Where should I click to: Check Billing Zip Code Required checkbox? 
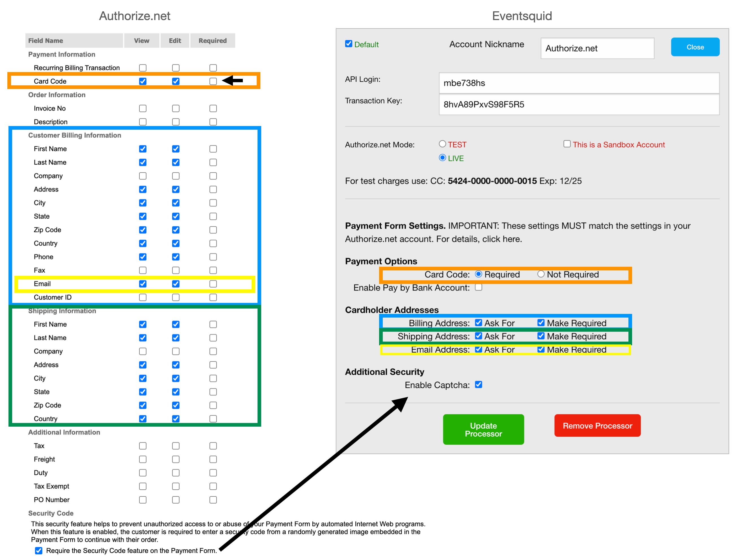click(213, 230)
